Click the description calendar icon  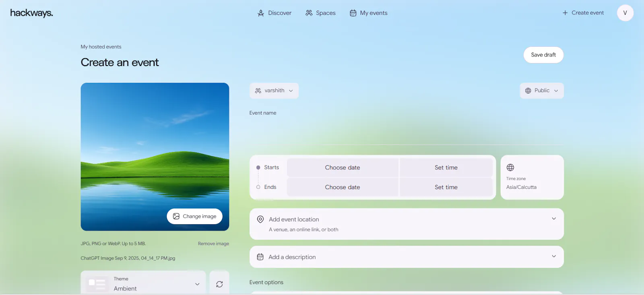click(260, 257)
